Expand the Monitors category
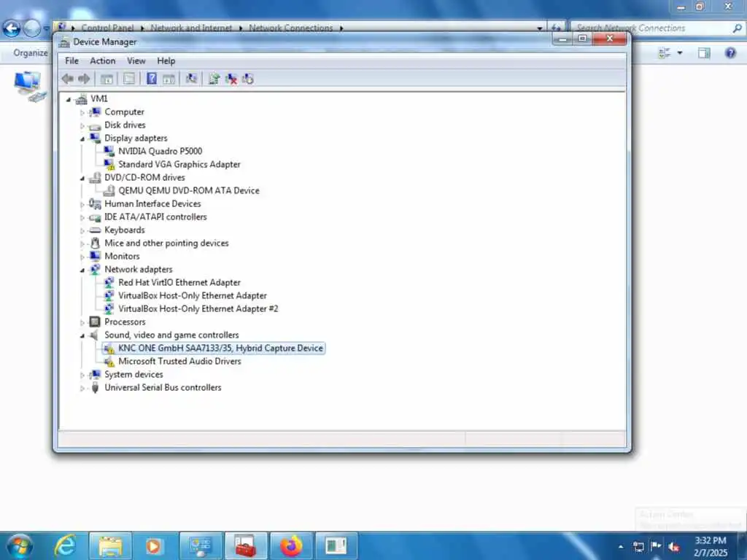This screenshot has width=747, height=560. [x=82, y=257]
